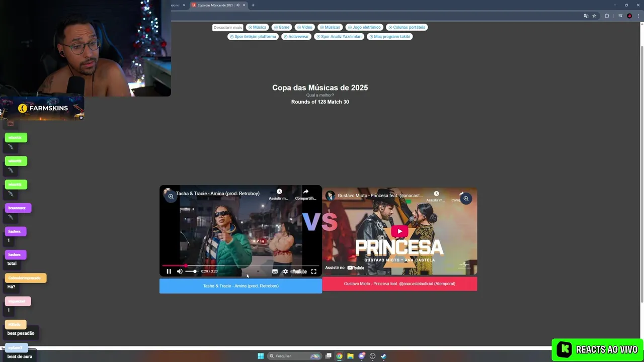Bookmark this page with star icon

click(x=594, y=16)
